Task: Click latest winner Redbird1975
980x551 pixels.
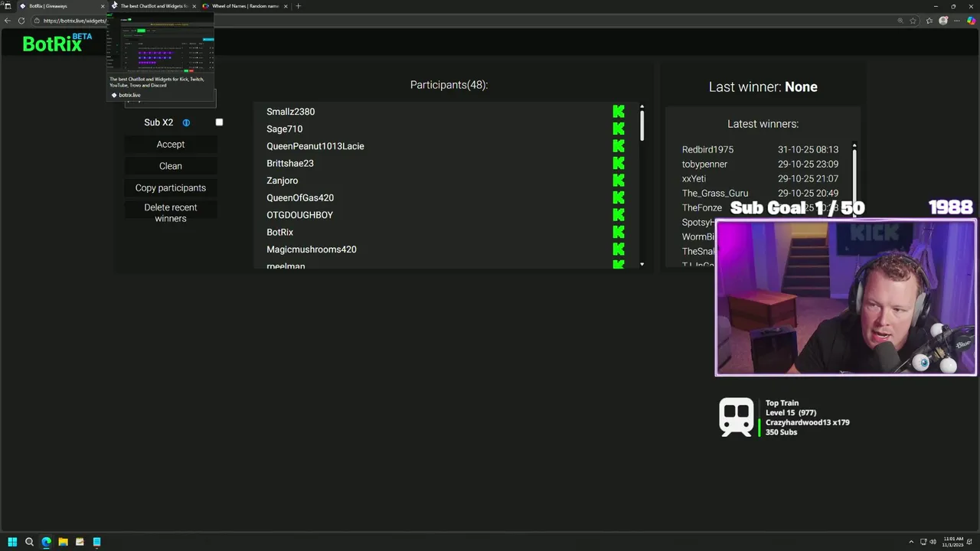Action: pyautogui.click(x=707, y=150)
